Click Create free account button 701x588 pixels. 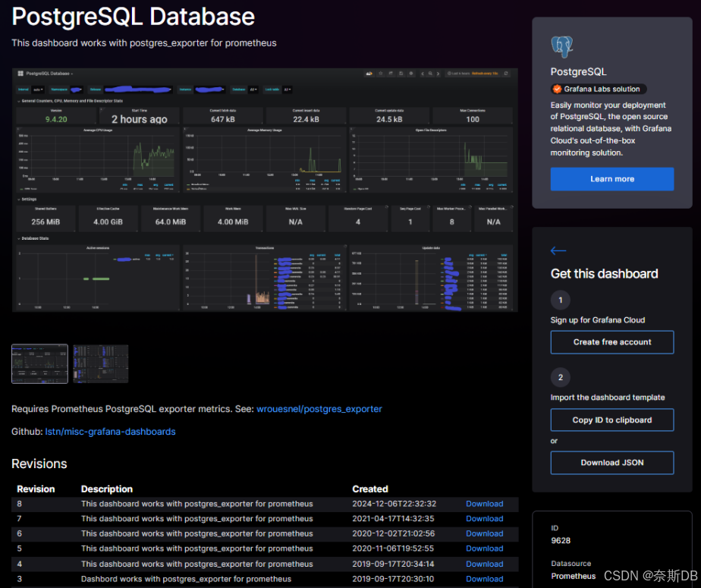coord(612,342)
